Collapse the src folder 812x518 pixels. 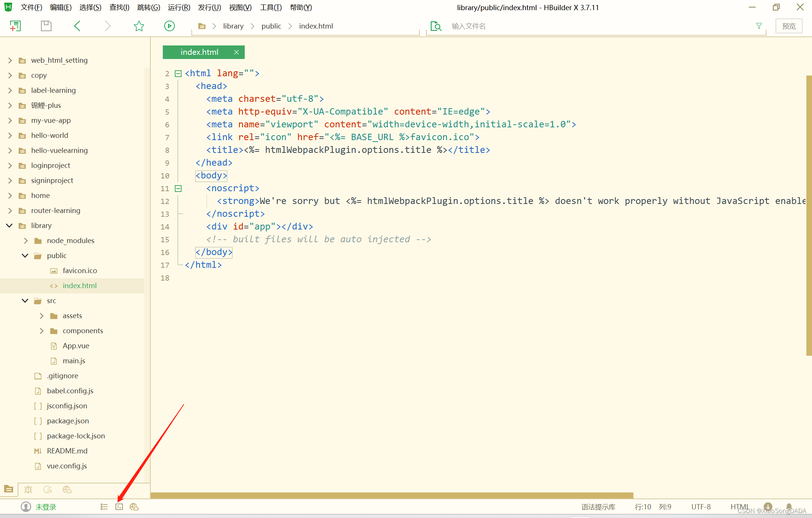point(25,301)
